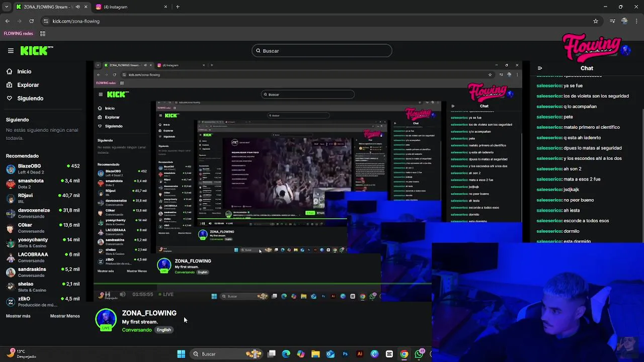644x362 pixels.
Task: Open Chrome tab search dropdown
Action: tap(7, 7)
